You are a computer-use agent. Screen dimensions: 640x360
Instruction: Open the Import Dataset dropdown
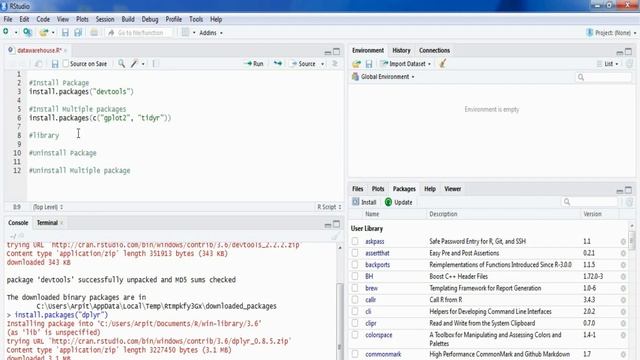tap(406, 64)
